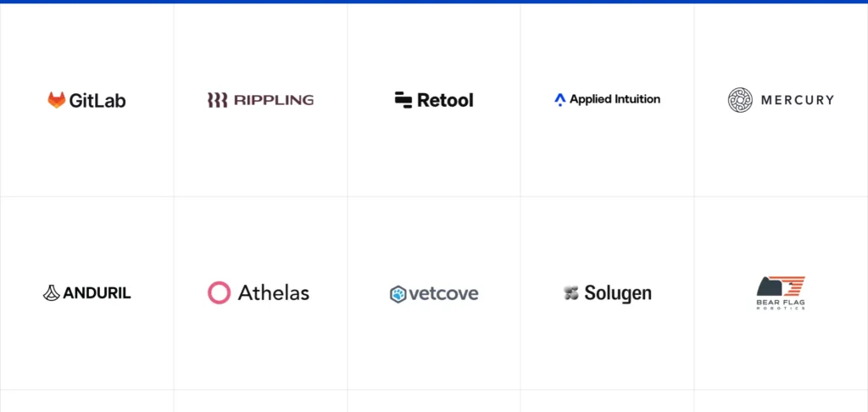The width and height of the screenshot is (868, 412).
Task: Click the Anduril triangular logo icon
Action: pos(51,293)
